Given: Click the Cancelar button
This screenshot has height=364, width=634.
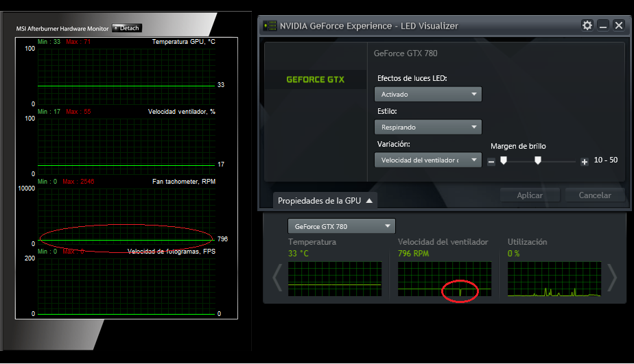Looking at the screenshot, I should click(595, 195).
